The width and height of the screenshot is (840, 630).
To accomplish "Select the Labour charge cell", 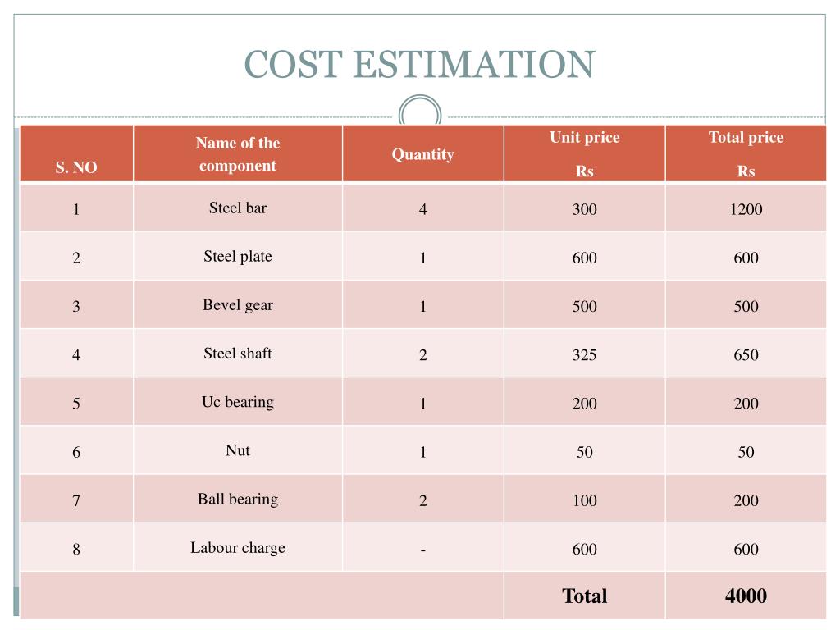I will (238, 547).
